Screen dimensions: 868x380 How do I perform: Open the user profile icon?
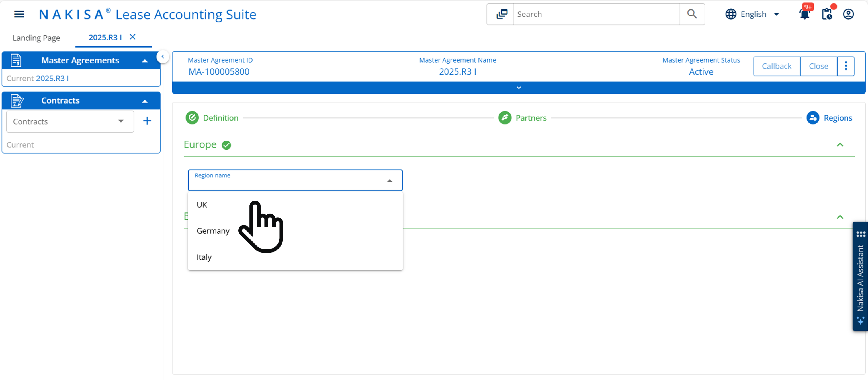coord(848,14)
